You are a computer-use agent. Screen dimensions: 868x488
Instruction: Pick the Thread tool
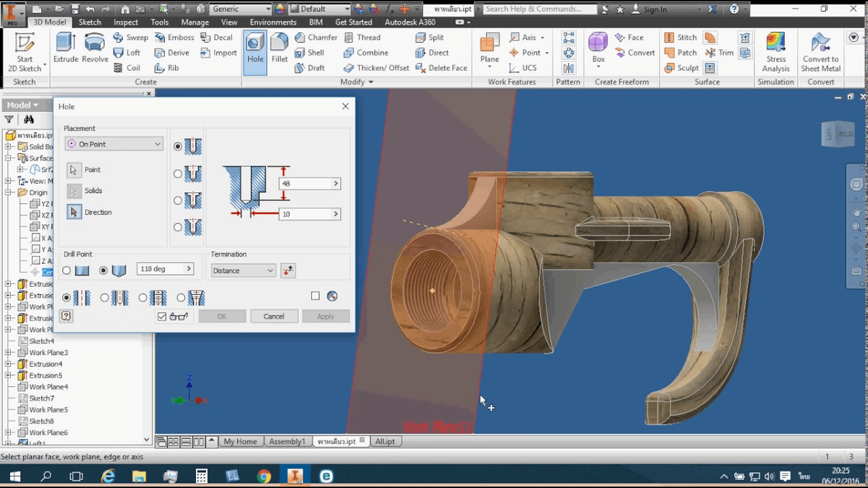click(x=362, y=38)
